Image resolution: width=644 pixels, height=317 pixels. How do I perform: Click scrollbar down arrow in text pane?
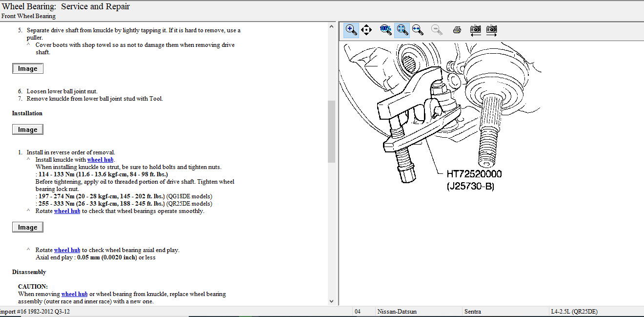point(332,301)
